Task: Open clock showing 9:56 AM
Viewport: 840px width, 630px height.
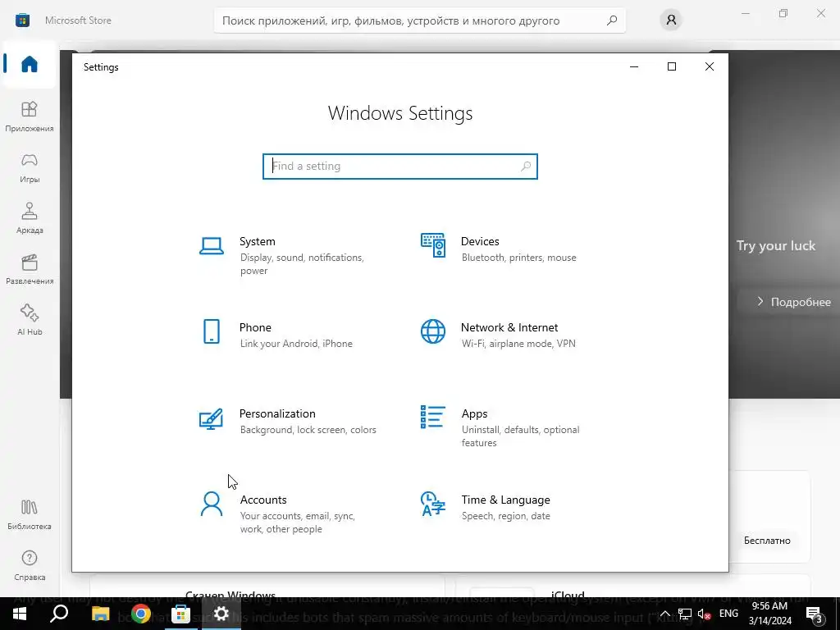Action: pos(769,614)
